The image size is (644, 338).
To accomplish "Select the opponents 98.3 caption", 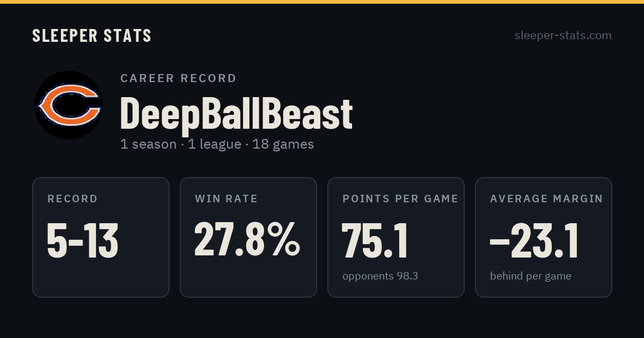I will 380,276.
